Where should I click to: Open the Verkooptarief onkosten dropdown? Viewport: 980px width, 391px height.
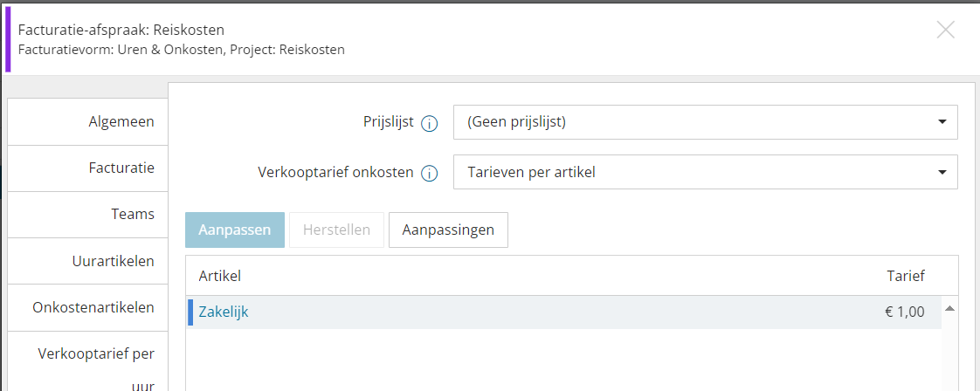tap(705, 172)
